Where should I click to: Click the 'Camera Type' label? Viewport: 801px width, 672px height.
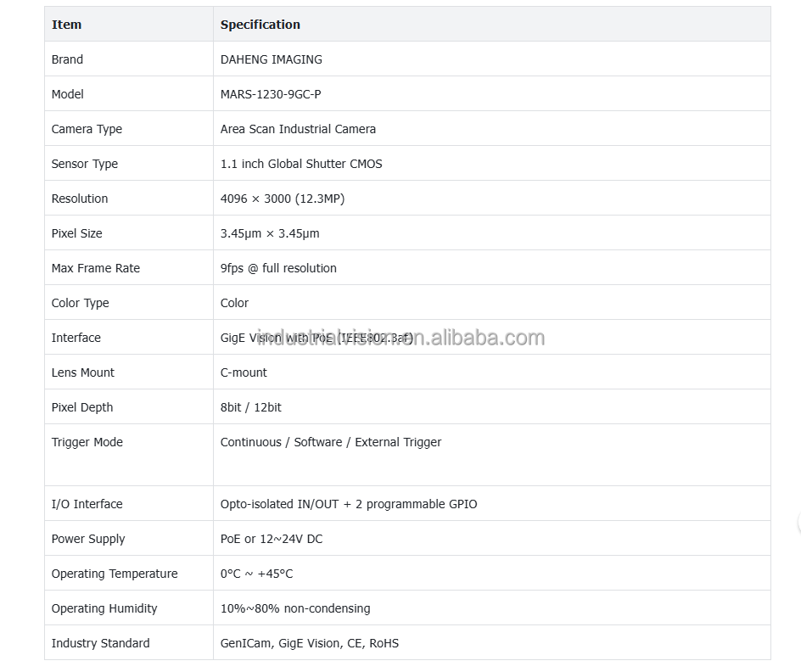[x=87, y=129]
